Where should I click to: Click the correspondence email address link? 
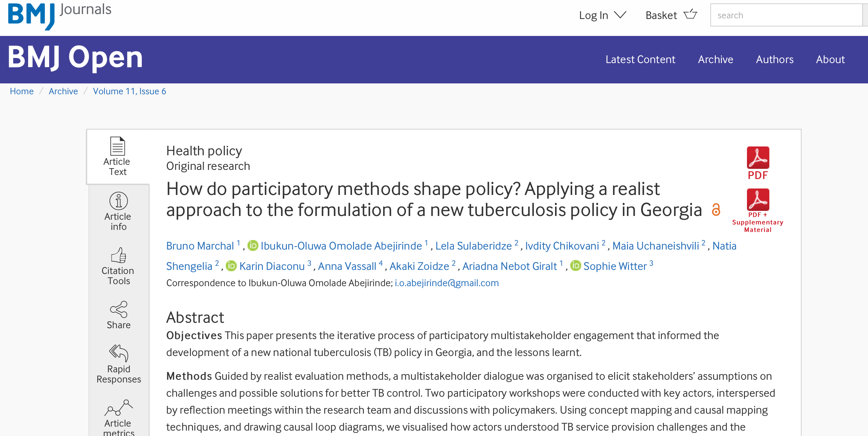click(447, 283)
